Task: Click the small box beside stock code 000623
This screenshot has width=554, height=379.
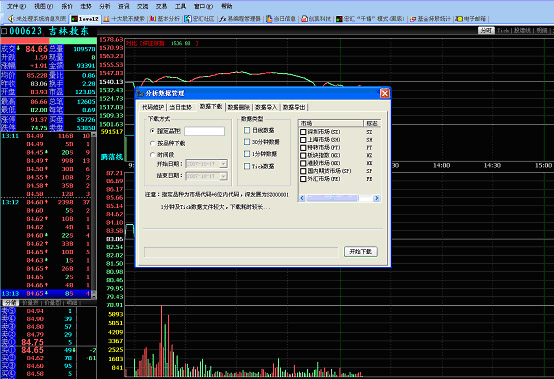Action: coord(4,31)
